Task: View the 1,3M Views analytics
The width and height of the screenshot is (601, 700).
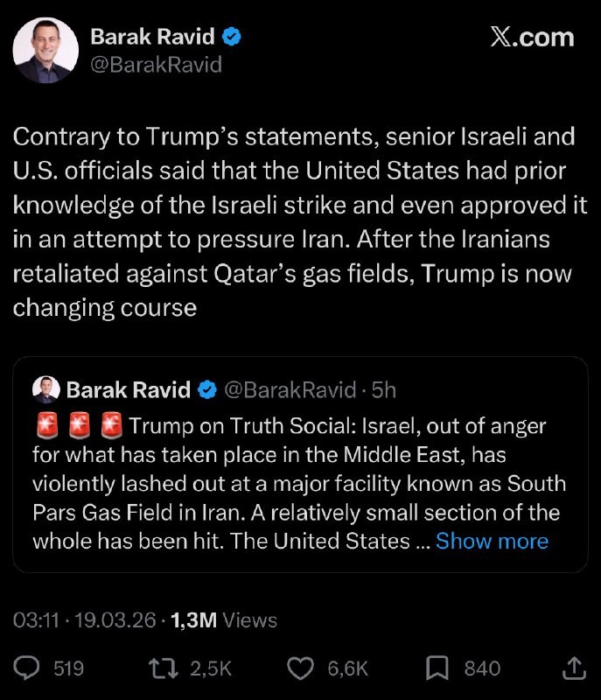Action: pyautogui.click(x=223, y=620)
